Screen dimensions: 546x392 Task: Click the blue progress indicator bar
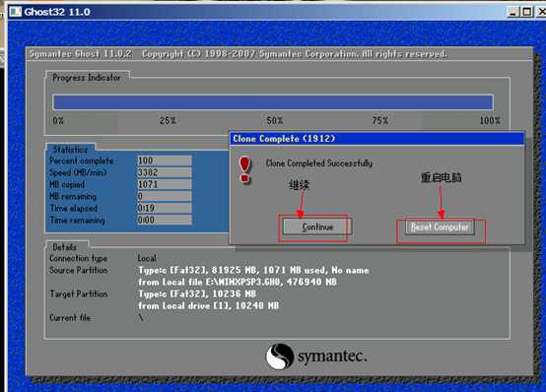point(273,102)
